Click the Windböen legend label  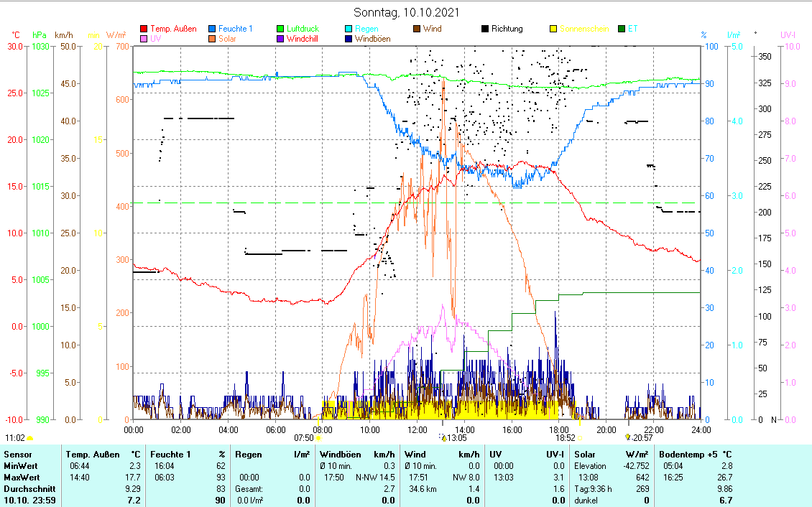373,39
